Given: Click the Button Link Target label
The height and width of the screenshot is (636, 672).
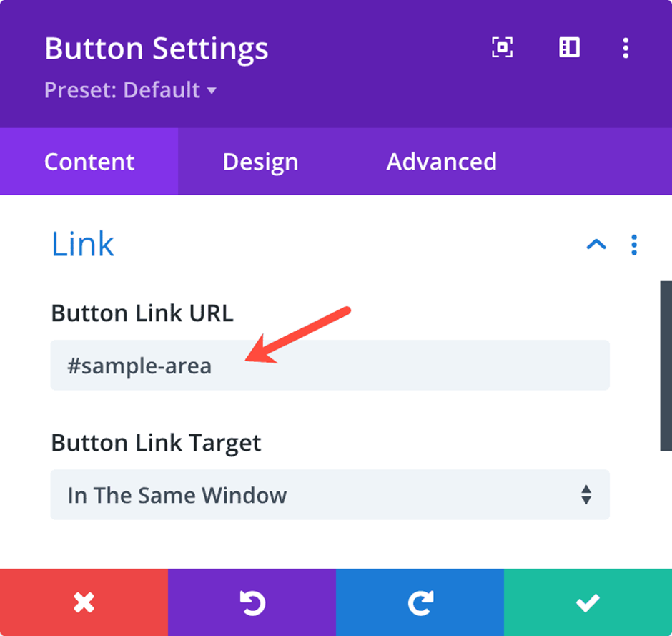Looking at the screenshot, I should click(156, 443).
